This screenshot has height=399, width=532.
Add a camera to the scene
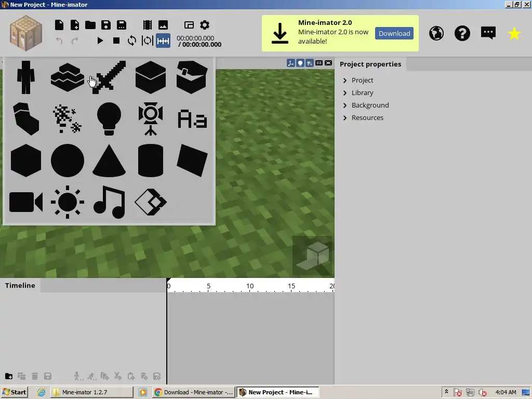pos(26,202)
